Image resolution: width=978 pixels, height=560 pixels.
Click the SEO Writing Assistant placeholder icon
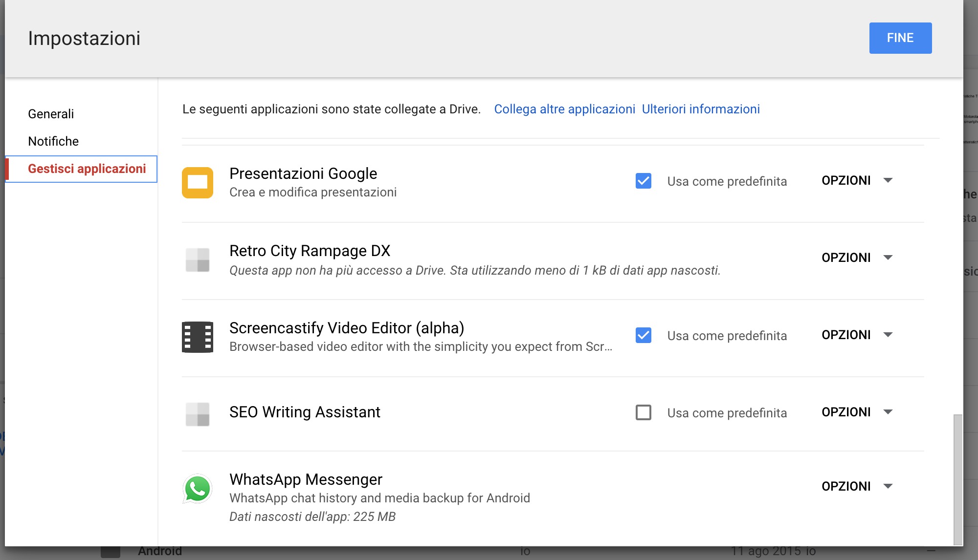198,413
